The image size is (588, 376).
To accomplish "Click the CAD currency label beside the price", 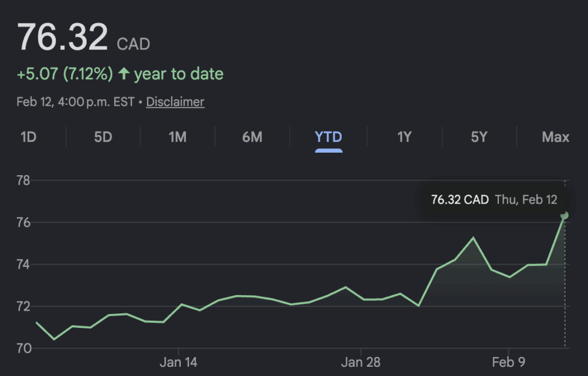I will [133, 44].
